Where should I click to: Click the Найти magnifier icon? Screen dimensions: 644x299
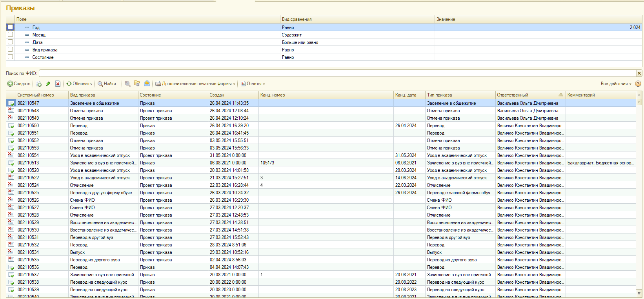[100, 84]
